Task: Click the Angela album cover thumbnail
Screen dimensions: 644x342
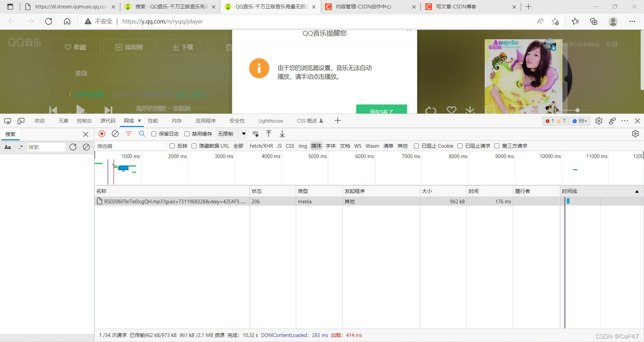Action: point(523,76)
